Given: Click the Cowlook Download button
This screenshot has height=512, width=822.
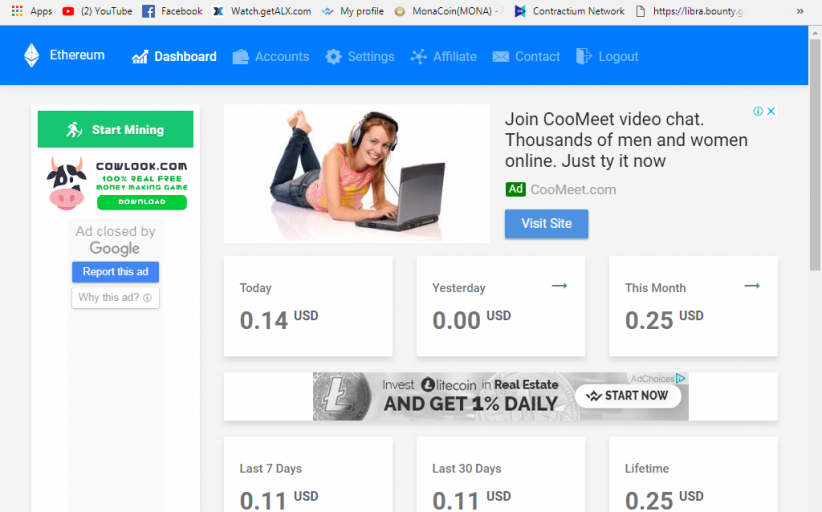Looking at the screenshot, I should point(142,202).
